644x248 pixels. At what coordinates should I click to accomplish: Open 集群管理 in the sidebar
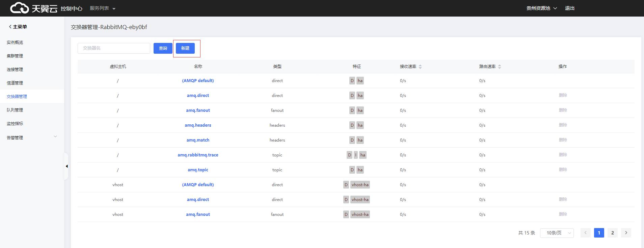coord(15,56)
